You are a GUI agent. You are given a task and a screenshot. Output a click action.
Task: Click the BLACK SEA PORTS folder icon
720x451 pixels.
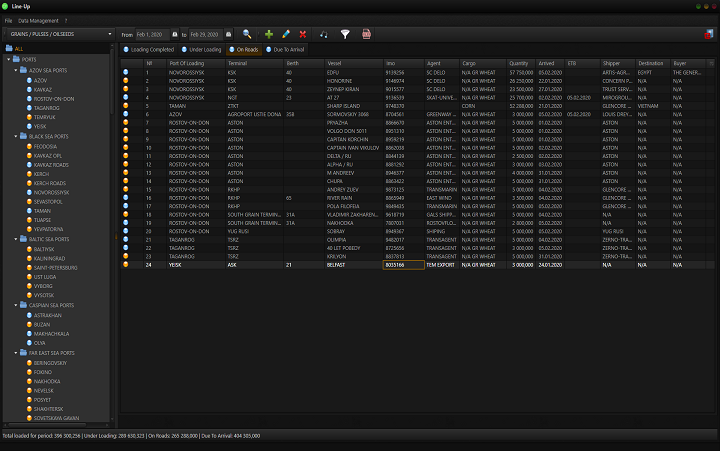23,136
